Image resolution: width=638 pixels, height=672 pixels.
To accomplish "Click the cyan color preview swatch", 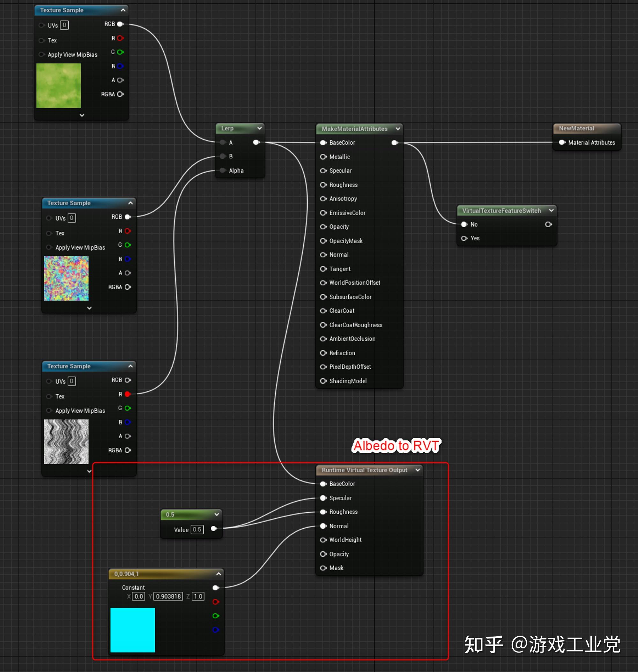I will tap(133, 630).
